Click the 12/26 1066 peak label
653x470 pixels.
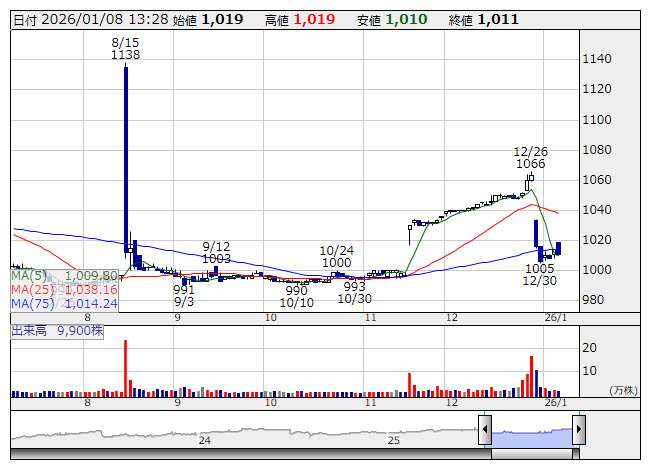coord(531,158)
